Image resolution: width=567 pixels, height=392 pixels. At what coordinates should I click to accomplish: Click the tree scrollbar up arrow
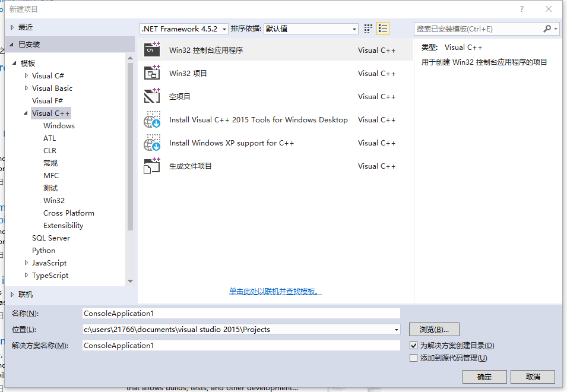point(130,58)
